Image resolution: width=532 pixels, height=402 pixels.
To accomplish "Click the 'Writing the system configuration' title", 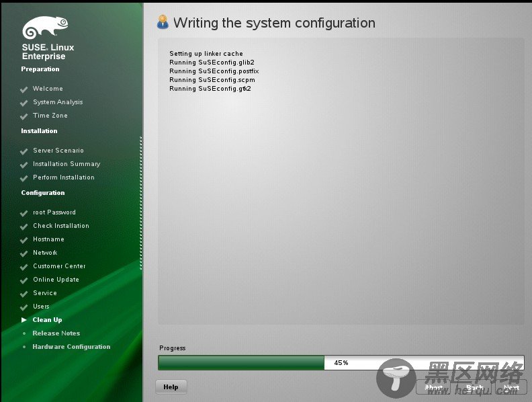I will click(274, 23).
